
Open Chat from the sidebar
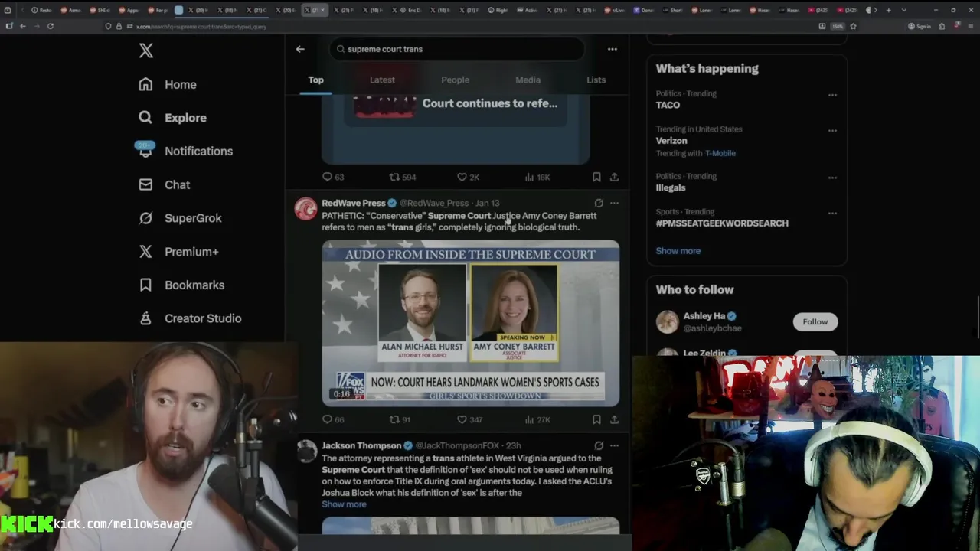tap(164, 184)
